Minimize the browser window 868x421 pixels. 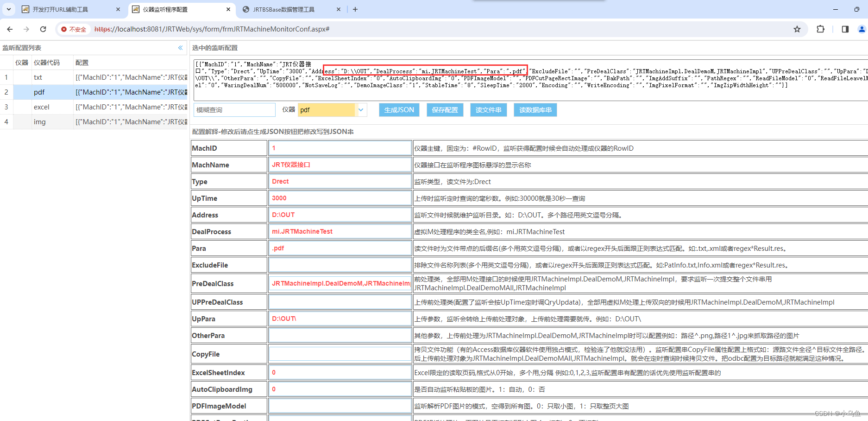click(836, 9)
